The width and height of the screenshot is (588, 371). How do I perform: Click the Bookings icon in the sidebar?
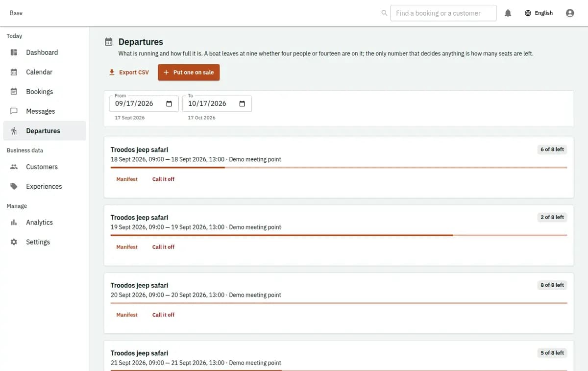pos(14,92)
